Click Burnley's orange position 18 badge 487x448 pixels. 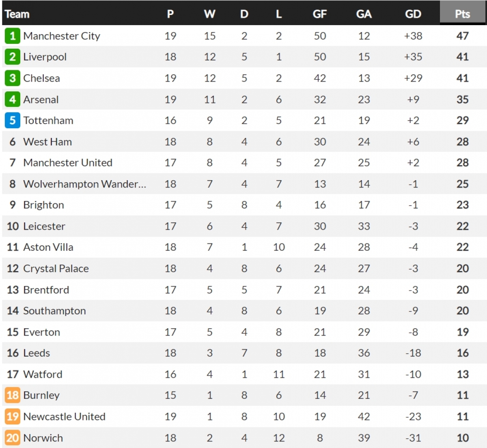(x=13, y=395)
